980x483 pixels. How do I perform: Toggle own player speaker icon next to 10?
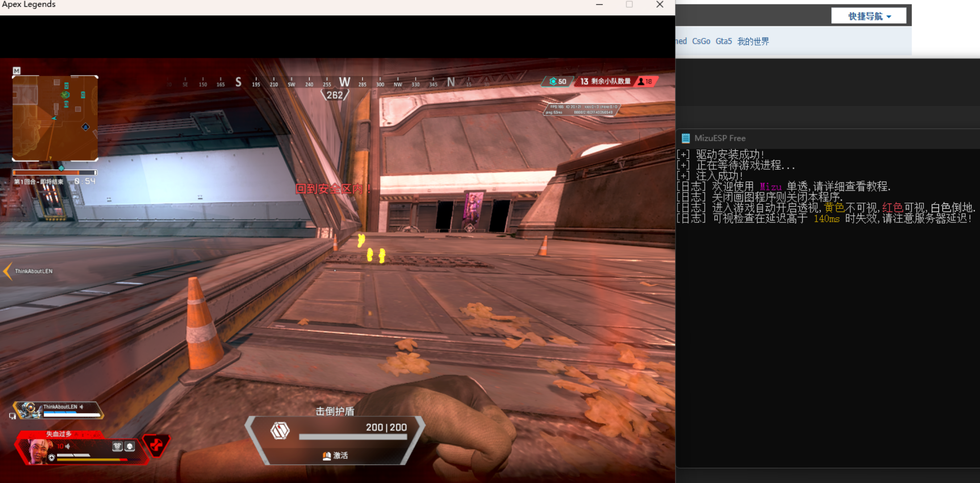68,446
